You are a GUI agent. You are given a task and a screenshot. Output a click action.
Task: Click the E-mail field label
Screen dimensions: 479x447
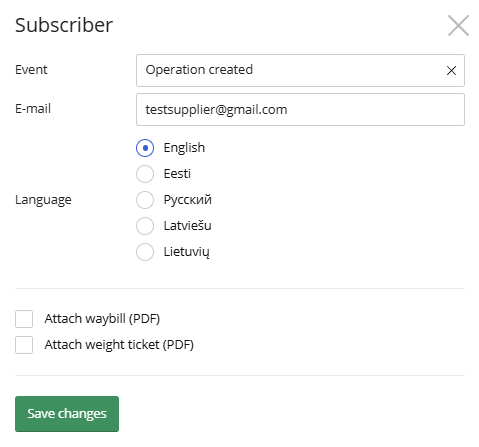[x=33, y=109]
